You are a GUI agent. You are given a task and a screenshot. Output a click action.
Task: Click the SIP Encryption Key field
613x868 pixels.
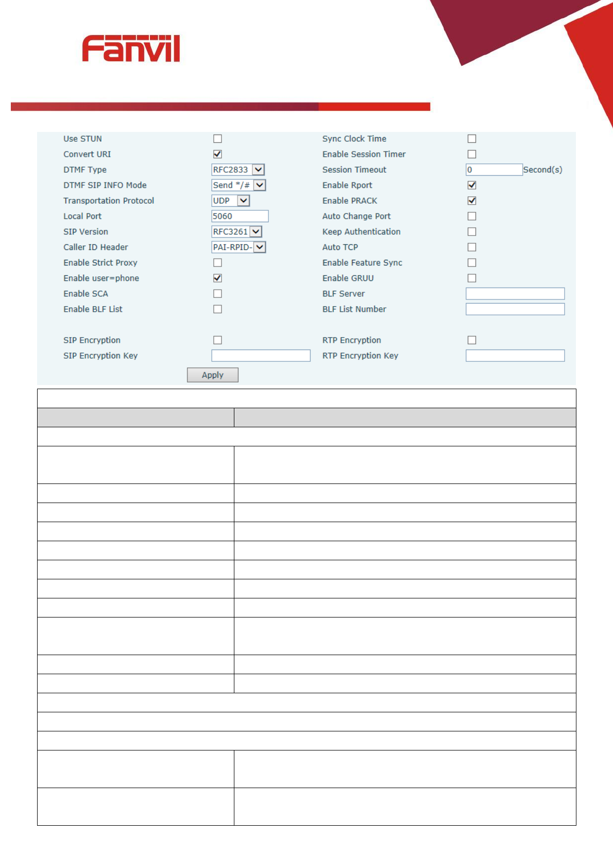click(x=261, y=355)
